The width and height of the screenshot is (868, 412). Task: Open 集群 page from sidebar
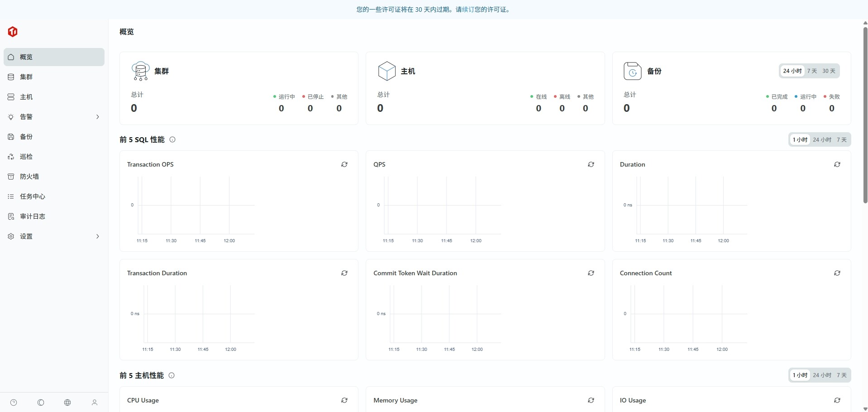coord(26,77)
